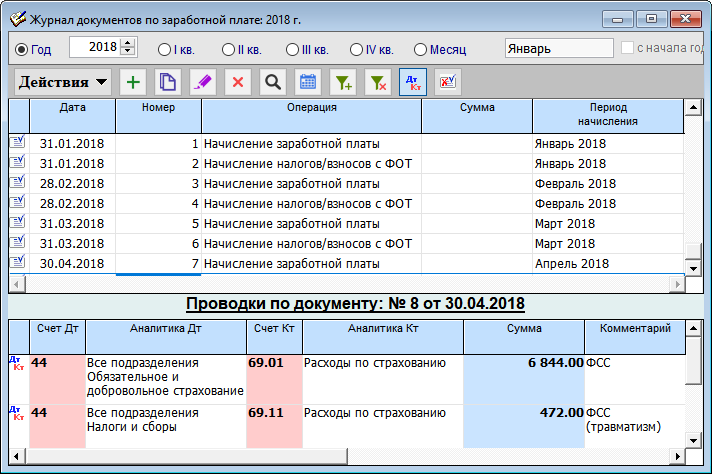Image resolution: width=712 pixels, height=474 pixels.
Task: Click the document icon of row number 3
Action: pos(18,182)
